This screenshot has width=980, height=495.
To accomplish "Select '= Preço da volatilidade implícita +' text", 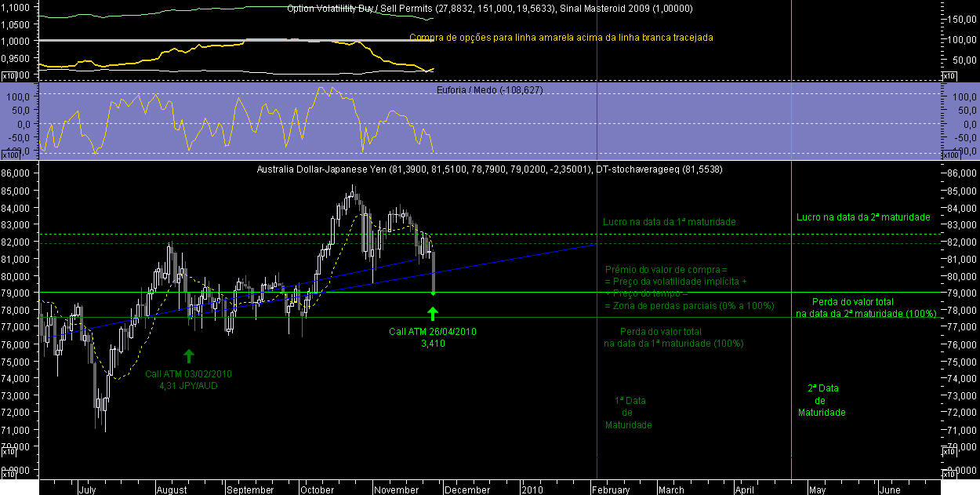I will tap(676, 281).
